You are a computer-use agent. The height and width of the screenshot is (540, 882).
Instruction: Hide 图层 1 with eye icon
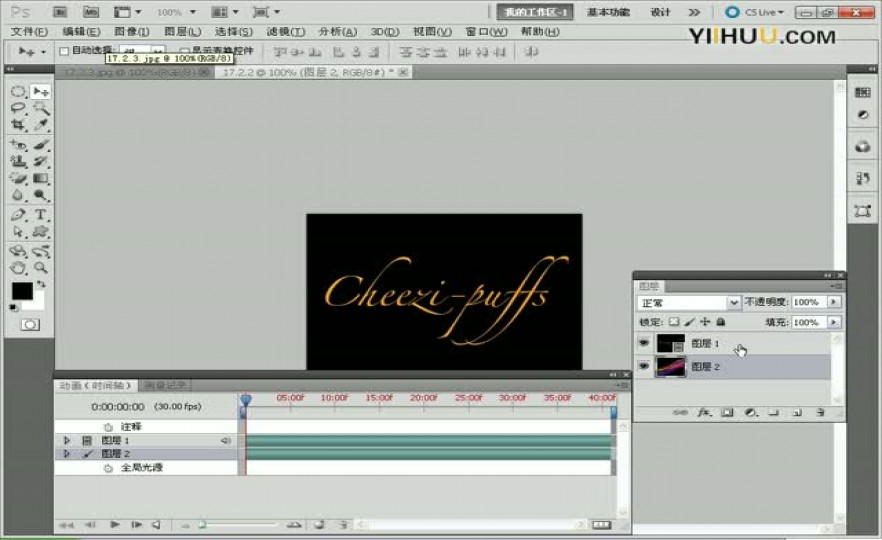pos(644,343)
